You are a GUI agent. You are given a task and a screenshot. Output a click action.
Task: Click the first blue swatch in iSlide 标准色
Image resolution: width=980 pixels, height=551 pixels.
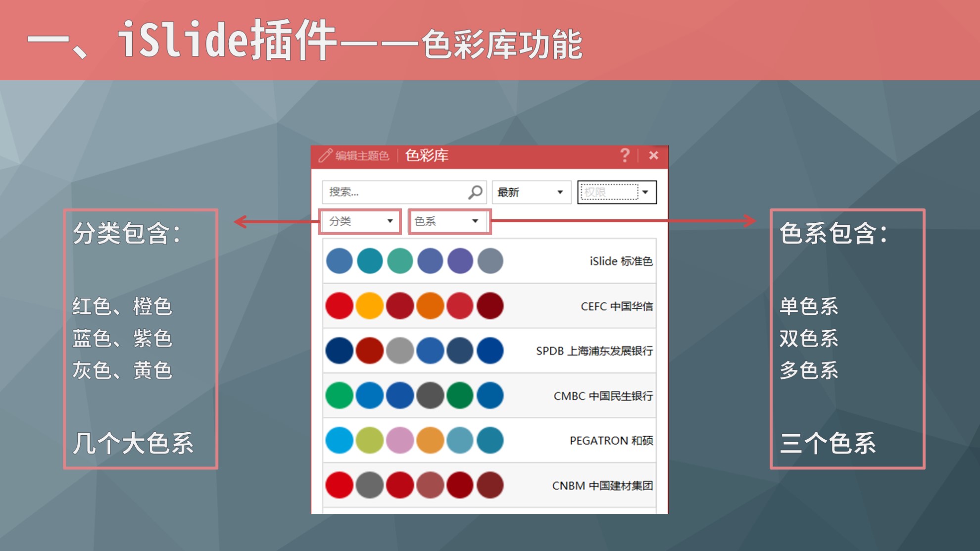tap(339, 261)
